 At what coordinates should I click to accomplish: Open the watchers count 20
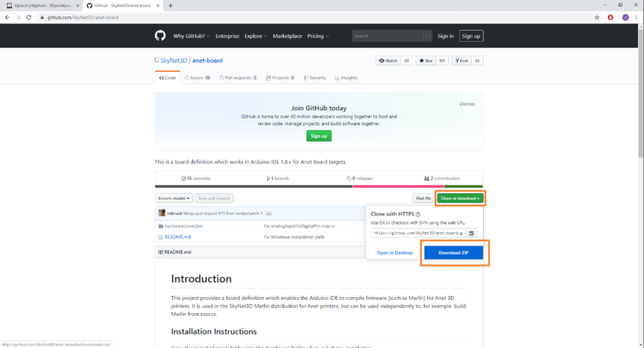click(x=406, y=60)
